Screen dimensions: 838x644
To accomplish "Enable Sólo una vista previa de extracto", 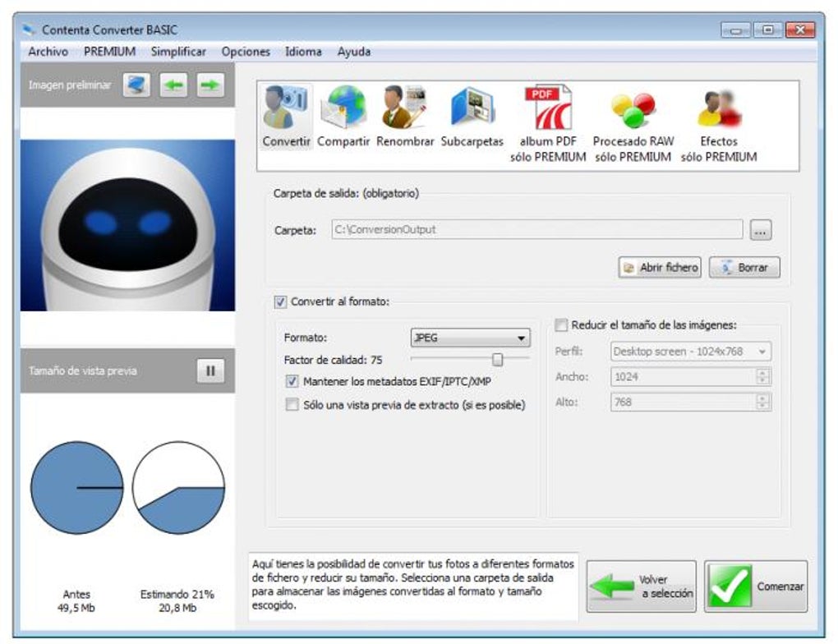I will 292,405.
